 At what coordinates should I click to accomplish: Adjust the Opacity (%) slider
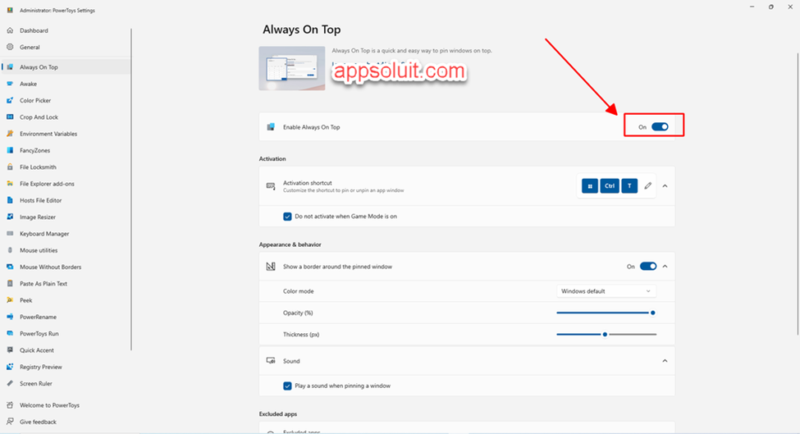pos(606,313)
